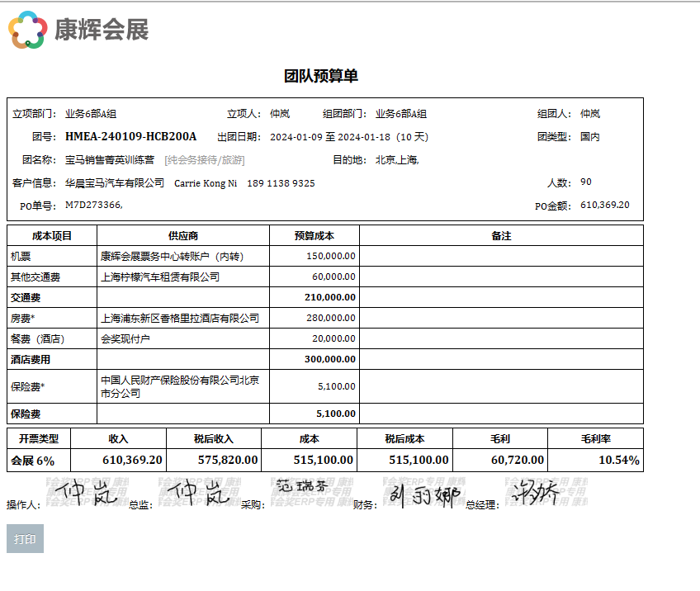The width and height of the screenshot is (700, 591).
Task: Click the 打印 print button
Action: [x=25, y=539]
